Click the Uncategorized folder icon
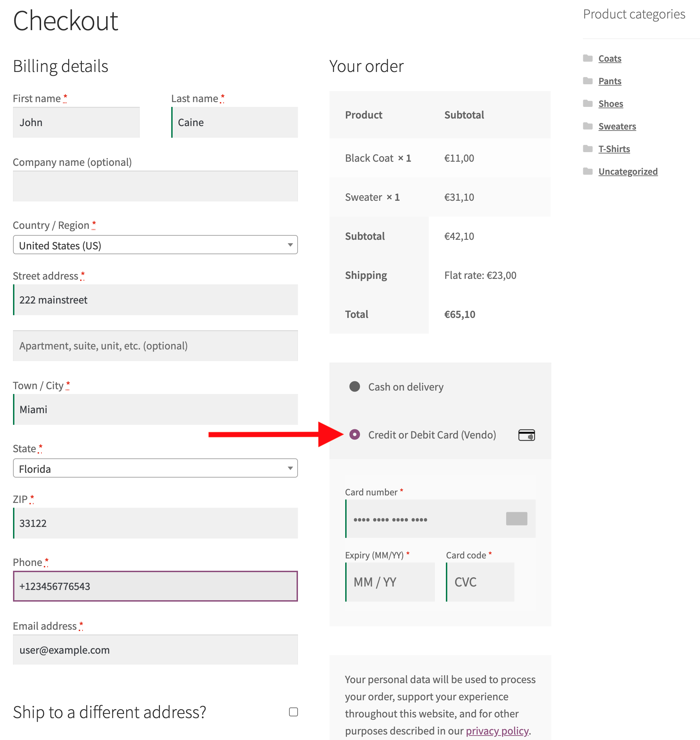 588,171
